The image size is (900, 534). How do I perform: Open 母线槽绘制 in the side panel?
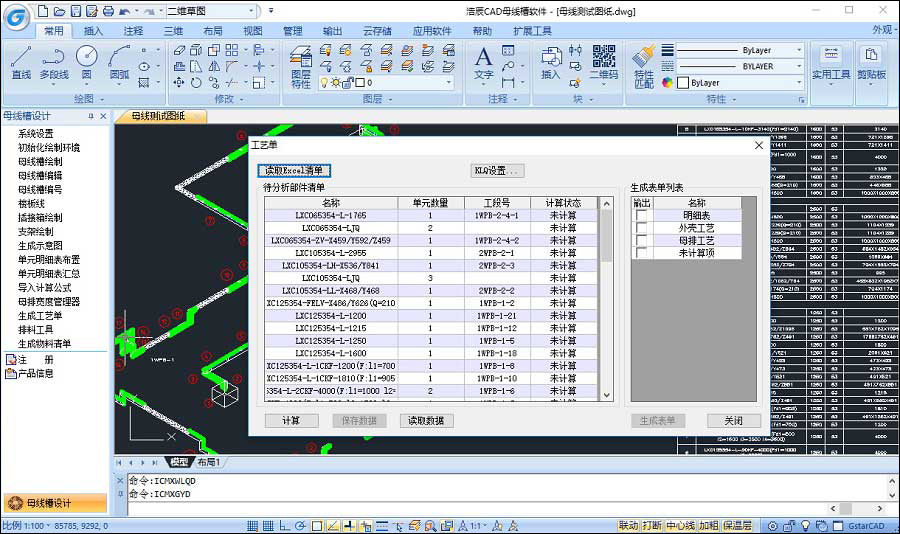coord(40,161)
